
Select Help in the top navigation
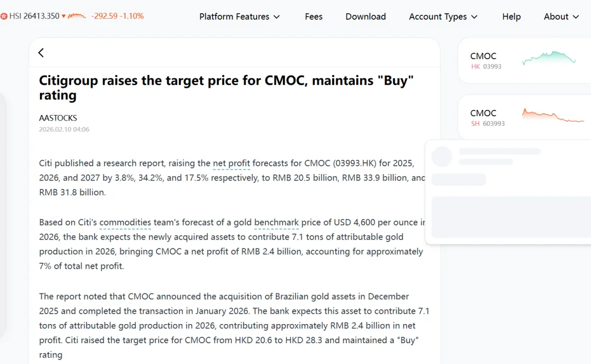[x=511, y=16]
